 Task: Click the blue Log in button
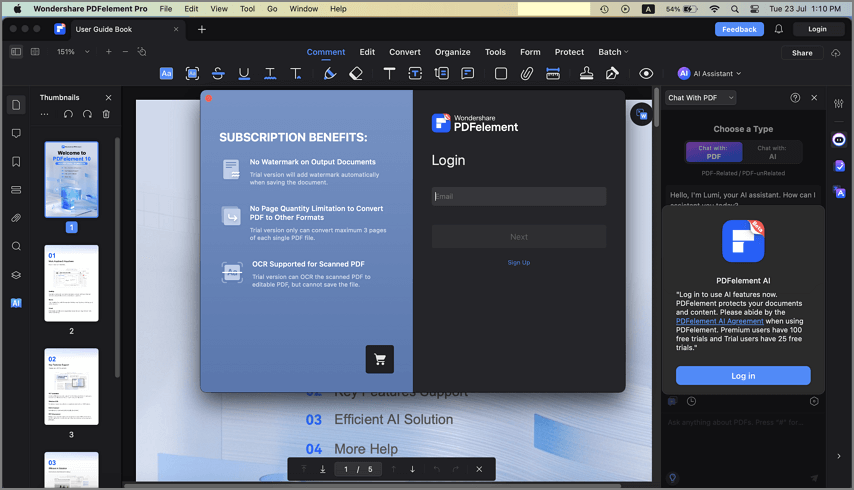[x=743, y=376]
